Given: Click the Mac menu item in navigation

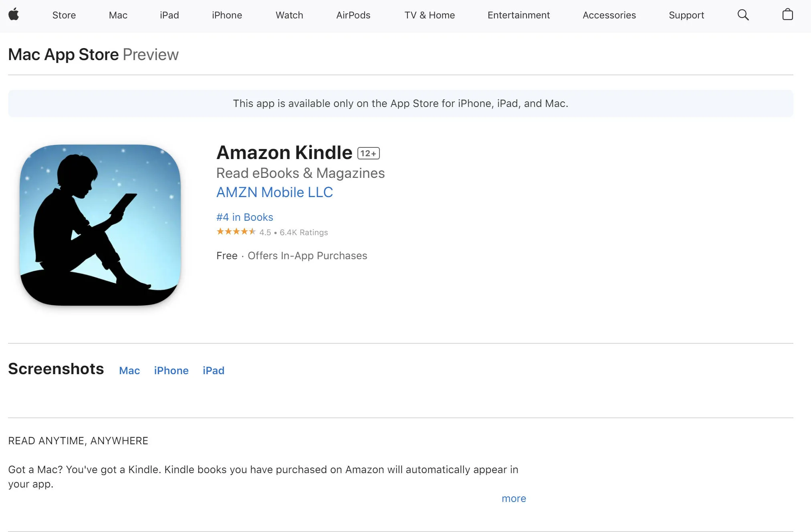Looking at the screenshot, I should tap(117, 15).
